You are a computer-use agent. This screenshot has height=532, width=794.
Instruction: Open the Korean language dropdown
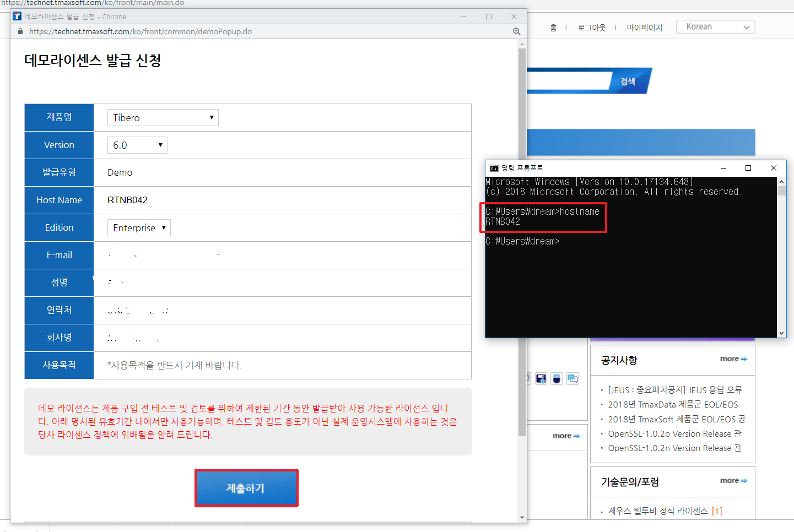click(x=715, y=26)
